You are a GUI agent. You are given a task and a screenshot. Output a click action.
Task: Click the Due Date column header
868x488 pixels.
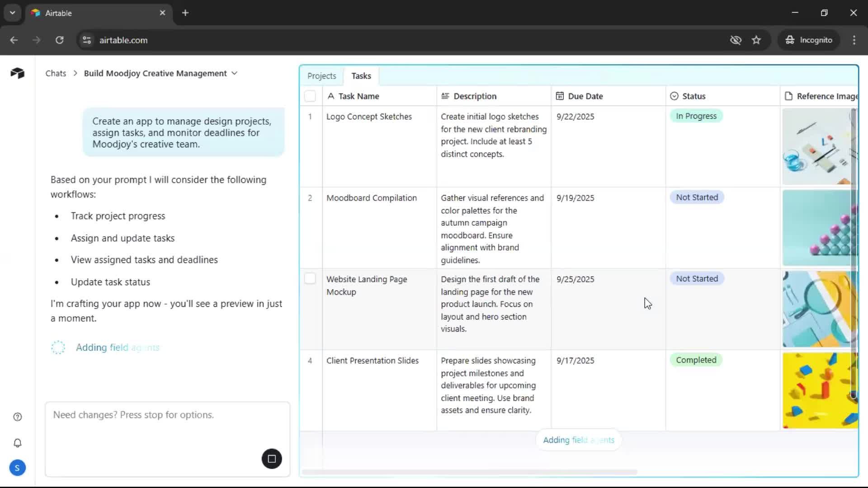tap(608, 96)
